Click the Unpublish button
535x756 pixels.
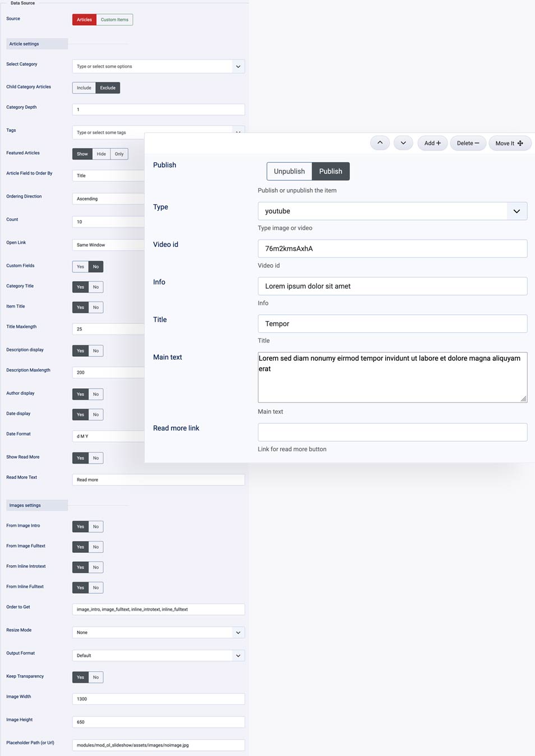click(289, 171)
